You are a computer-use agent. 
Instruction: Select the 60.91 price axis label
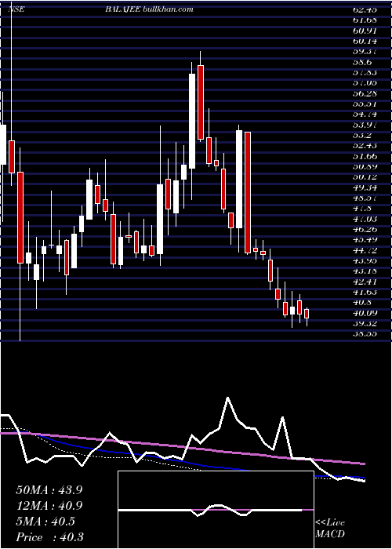pos(365,31)
